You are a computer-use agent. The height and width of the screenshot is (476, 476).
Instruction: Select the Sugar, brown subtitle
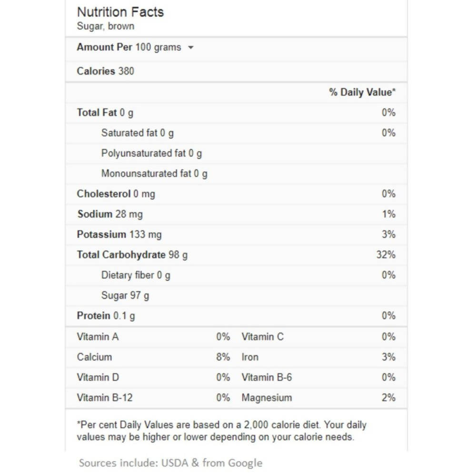point(106,26)
